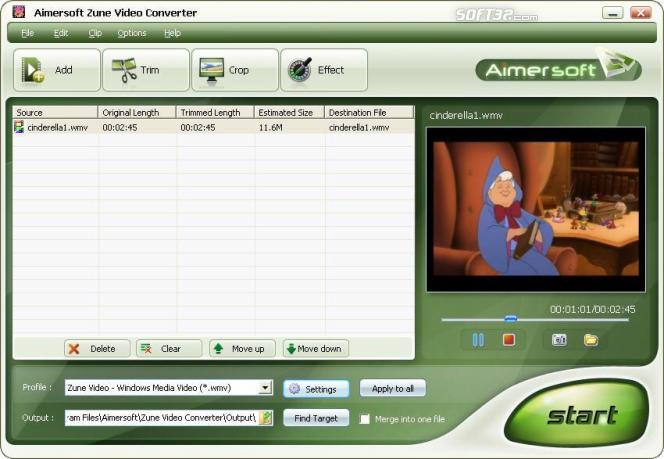Click Apply to all button
The width and height of the screenshot is (664, 459).
393,388
